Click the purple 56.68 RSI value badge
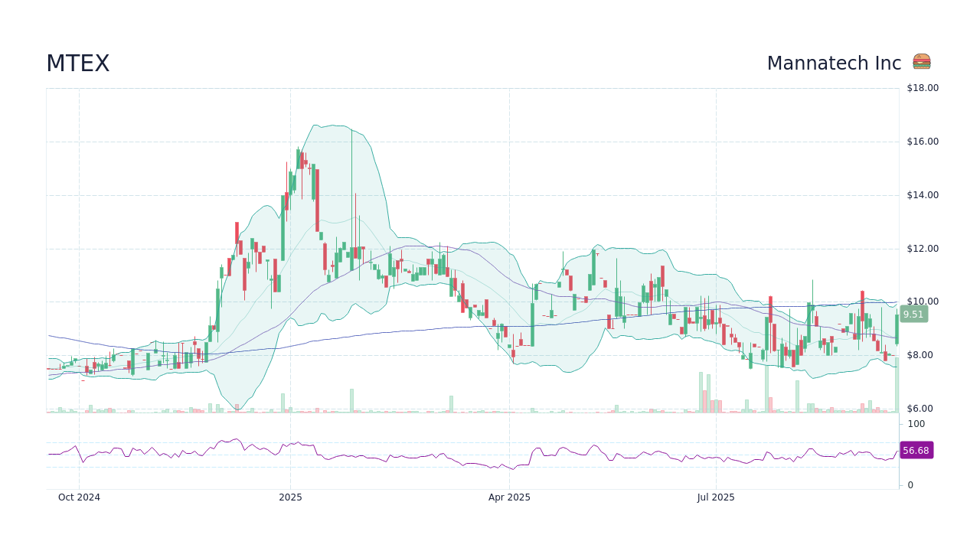The width and height of the screenshot is (980, 551). point(916,450)
